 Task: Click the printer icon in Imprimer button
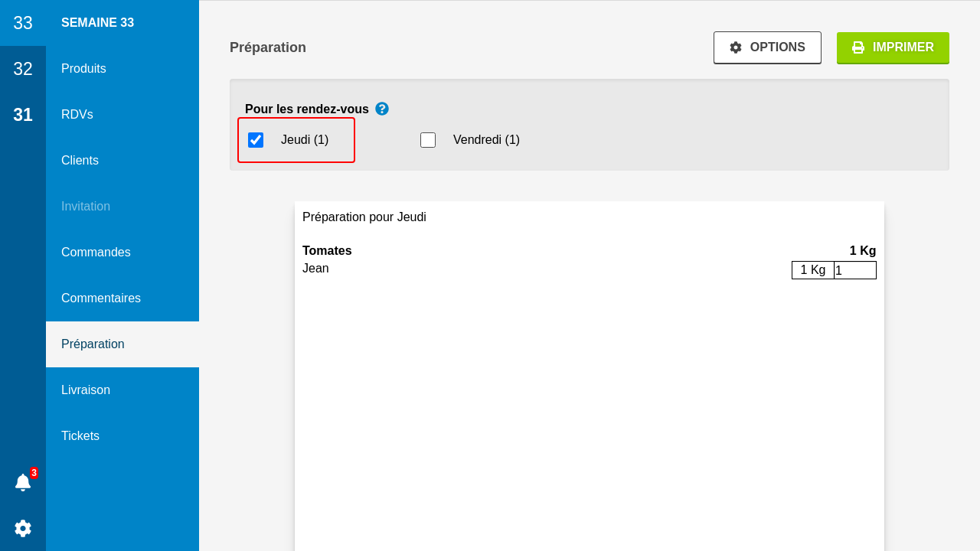click(x=858, y=47)
